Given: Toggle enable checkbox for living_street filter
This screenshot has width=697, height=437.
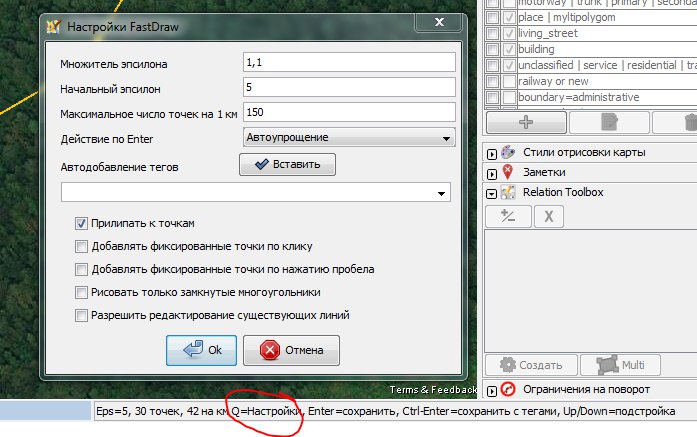Looking at the screenshot, I should tap(493, 33).
